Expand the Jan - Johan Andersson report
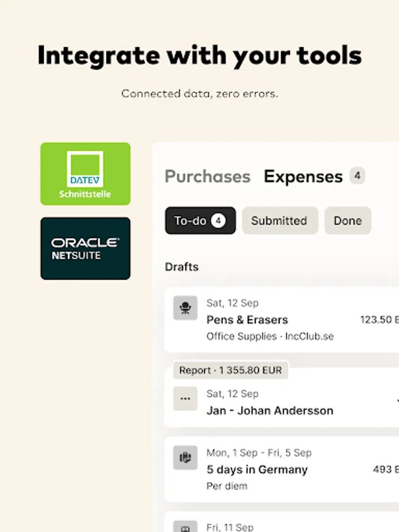Image resolution: width=399 pixels, height=532 pixels. click(x=270, y=410)
